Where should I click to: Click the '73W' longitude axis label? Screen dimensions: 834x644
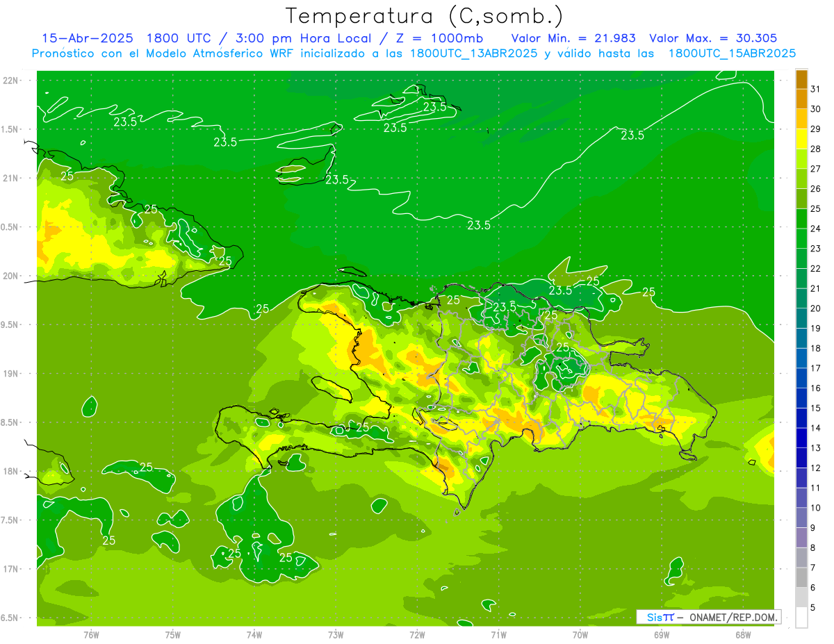pyautogui.click(x=336, y=635)
